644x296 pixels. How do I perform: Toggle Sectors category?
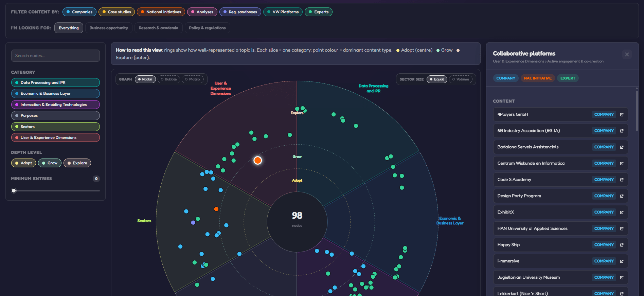[55, 127]
